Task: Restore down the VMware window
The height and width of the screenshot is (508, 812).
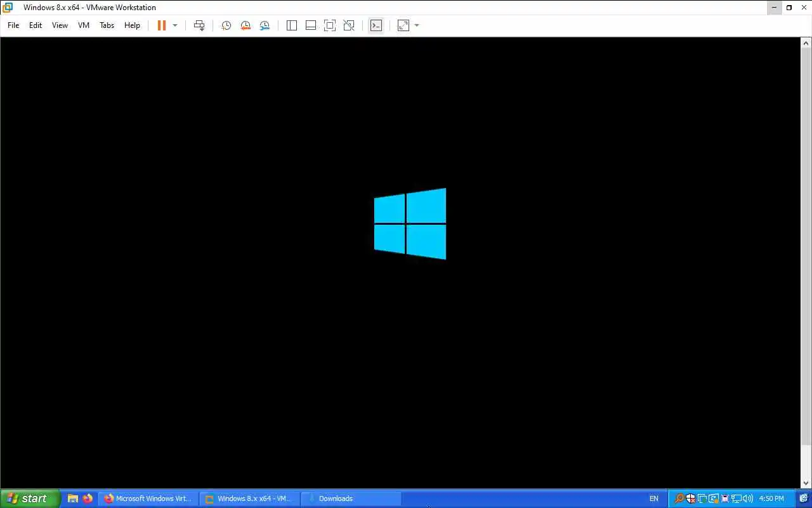Action: [789, 8]
